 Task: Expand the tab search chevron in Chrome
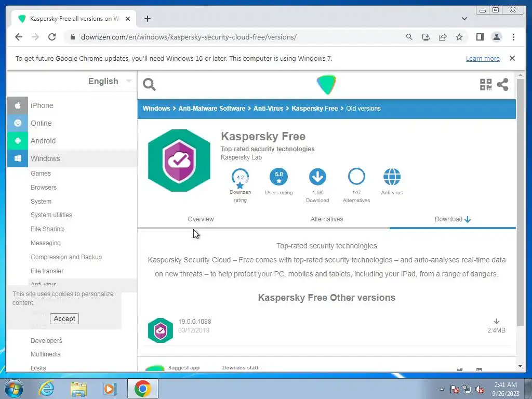coord(464,19)
